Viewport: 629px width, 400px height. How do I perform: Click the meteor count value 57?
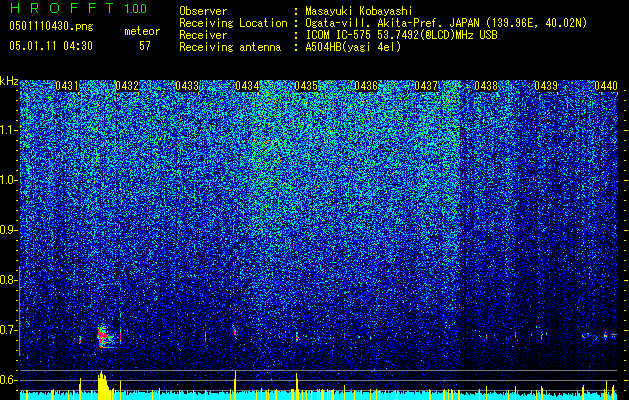point(145,46)
